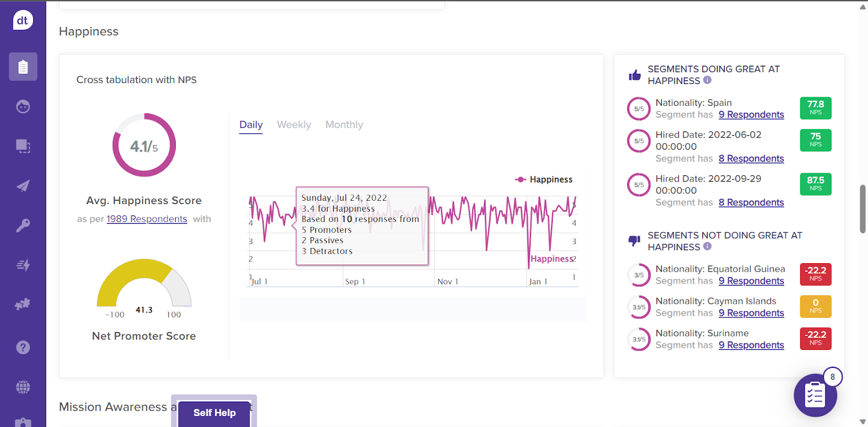Click info icon next to segments doing great
Screen dimensions: 868x427
[707, 80]
